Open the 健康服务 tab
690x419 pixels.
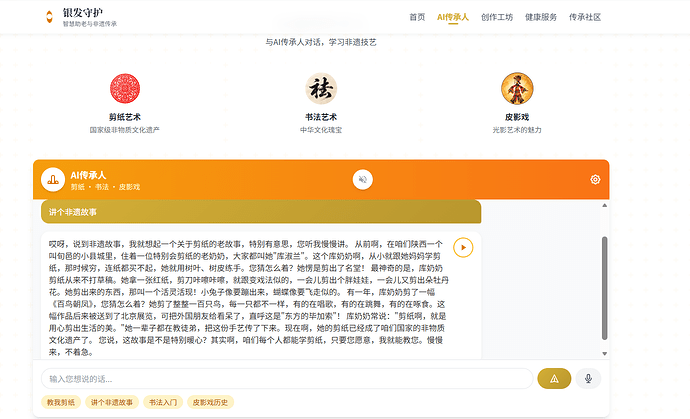point(541,17)
